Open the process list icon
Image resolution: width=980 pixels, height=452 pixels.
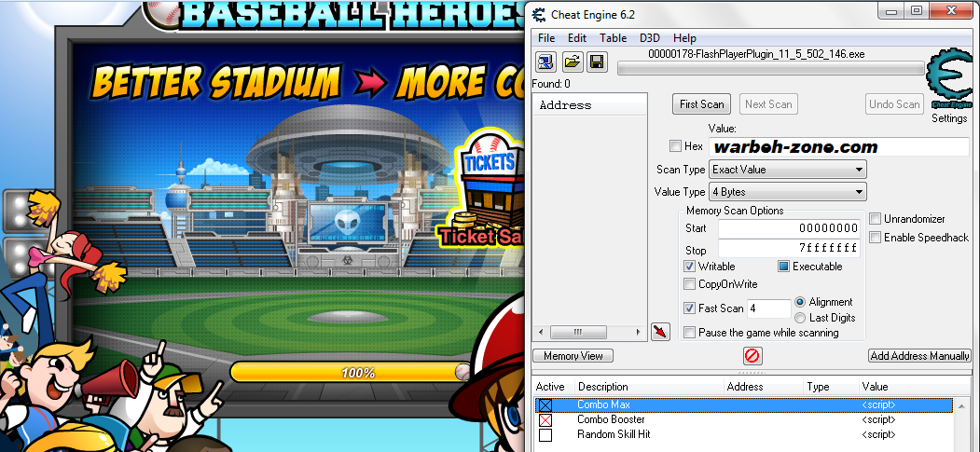(545, 62)
